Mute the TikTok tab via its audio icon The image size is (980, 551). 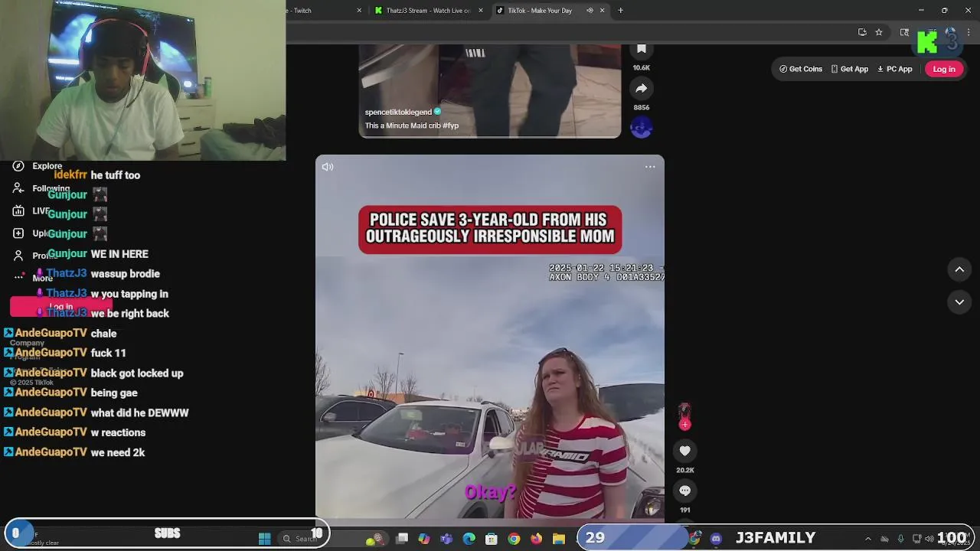tap(590, 11)
